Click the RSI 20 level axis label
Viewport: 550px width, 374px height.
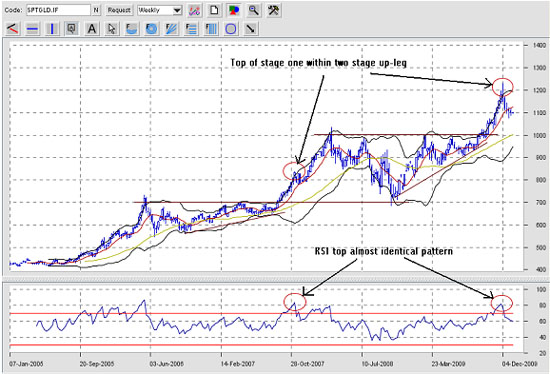click(542, 354)
